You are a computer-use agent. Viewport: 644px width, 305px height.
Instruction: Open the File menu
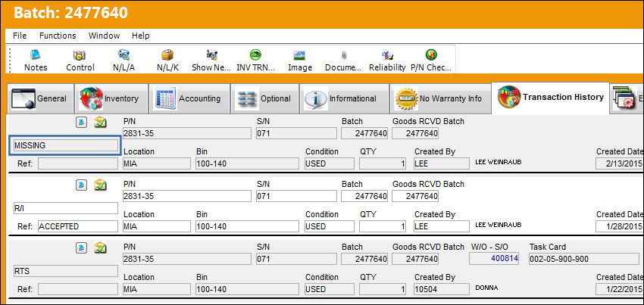[x=20, y=36]
